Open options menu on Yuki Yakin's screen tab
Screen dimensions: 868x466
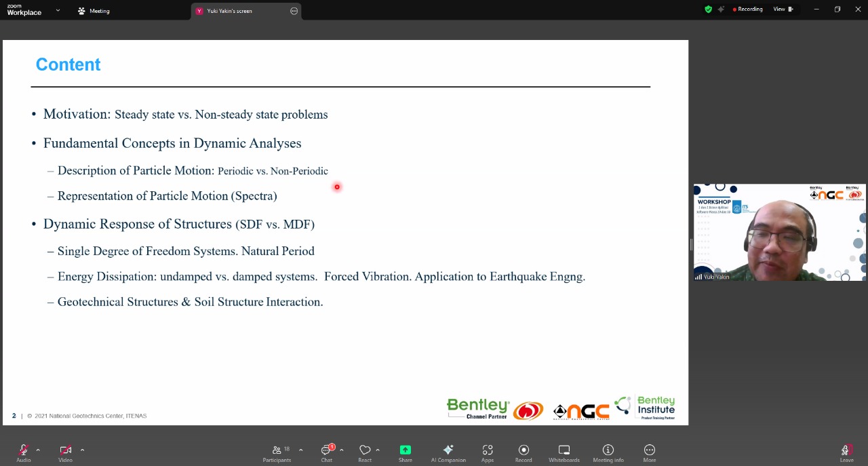(294, 11)
